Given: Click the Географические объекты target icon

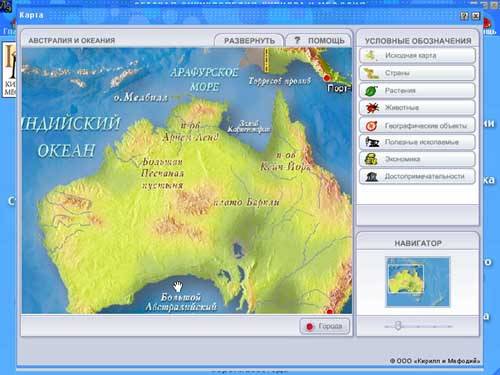Looking at the screenshot, I should (x=371, y=125).
